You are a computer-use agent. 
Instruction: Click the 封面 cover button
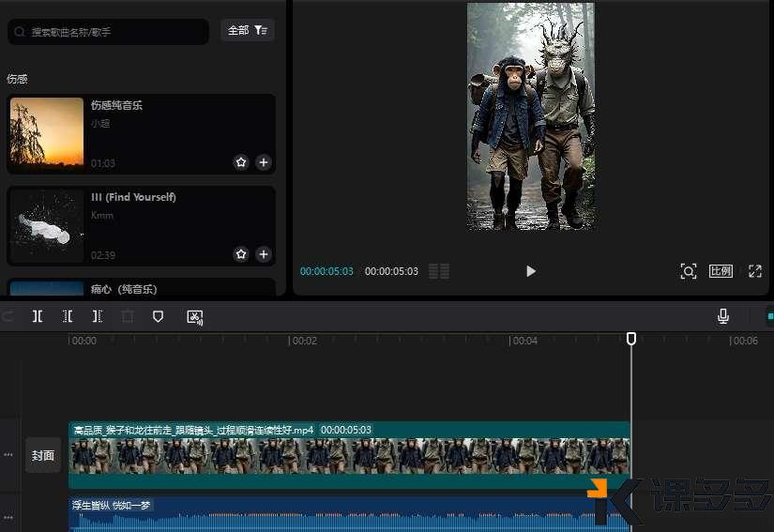pyautogui.click(x=43, y=455)
